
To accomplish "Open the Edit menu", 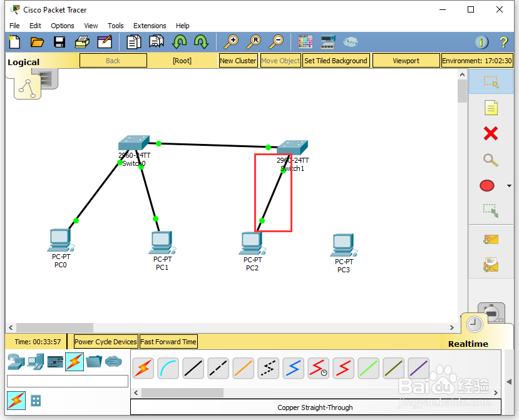I will [x=35, y=26].
